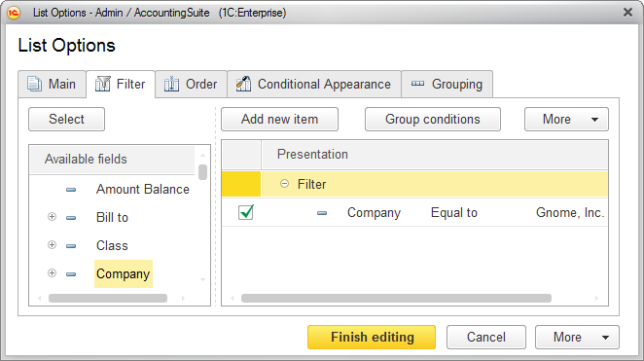This screenshot has height=361, width=644.
Task: Click the Conditional Appearance paintbrush icon
Action: pos(243,84)
